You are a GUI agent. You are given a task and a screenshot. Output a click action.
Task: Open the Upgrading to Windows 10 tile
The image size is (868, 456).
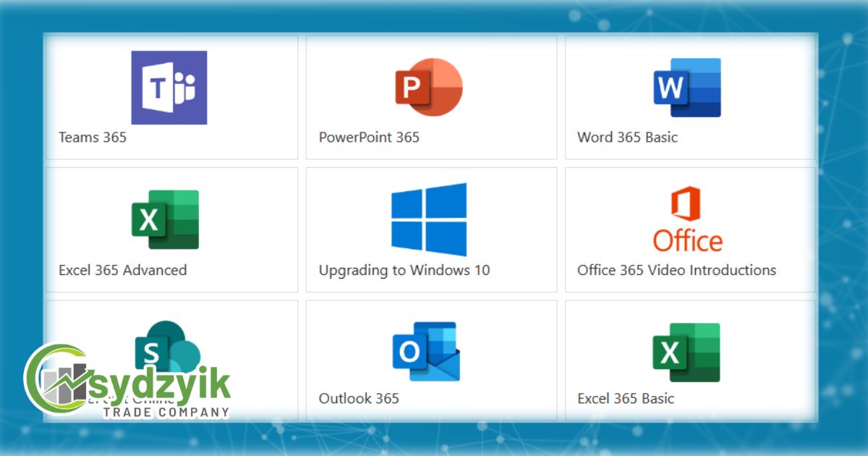pos(430,228)
